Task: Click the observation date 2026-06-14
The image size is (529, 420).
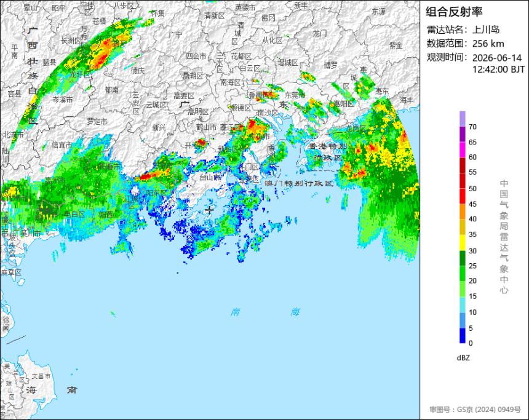Action: pyautogui.click(x=497, y=58)
